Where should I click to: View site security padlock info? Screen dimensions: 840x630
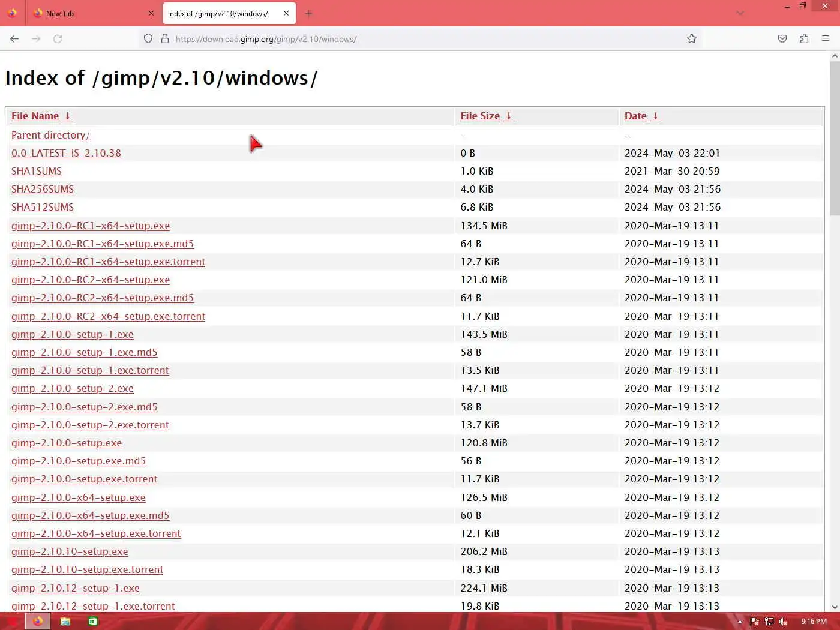(x=165, y=39)
